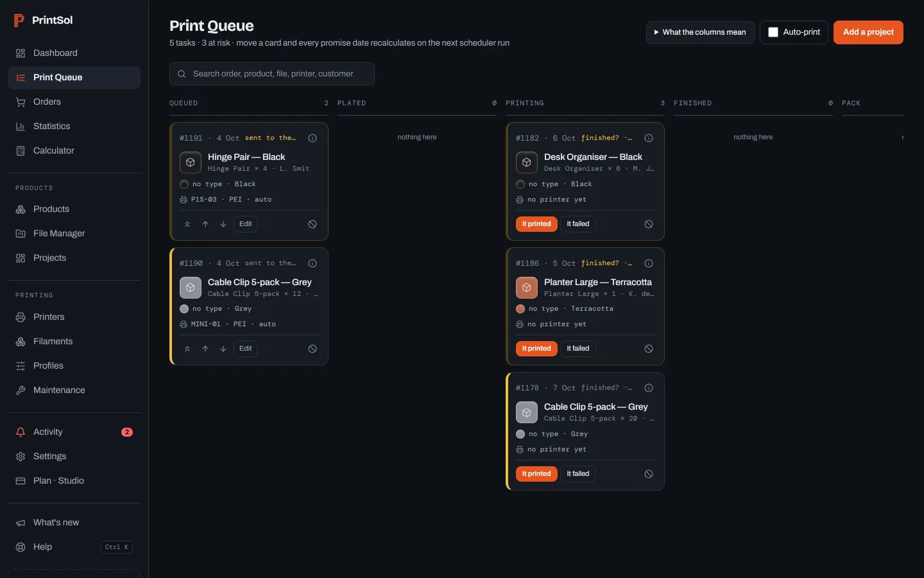Click the info icon on card #1191
Viewport: 924px width, 578px height.
tap(312, 138)
